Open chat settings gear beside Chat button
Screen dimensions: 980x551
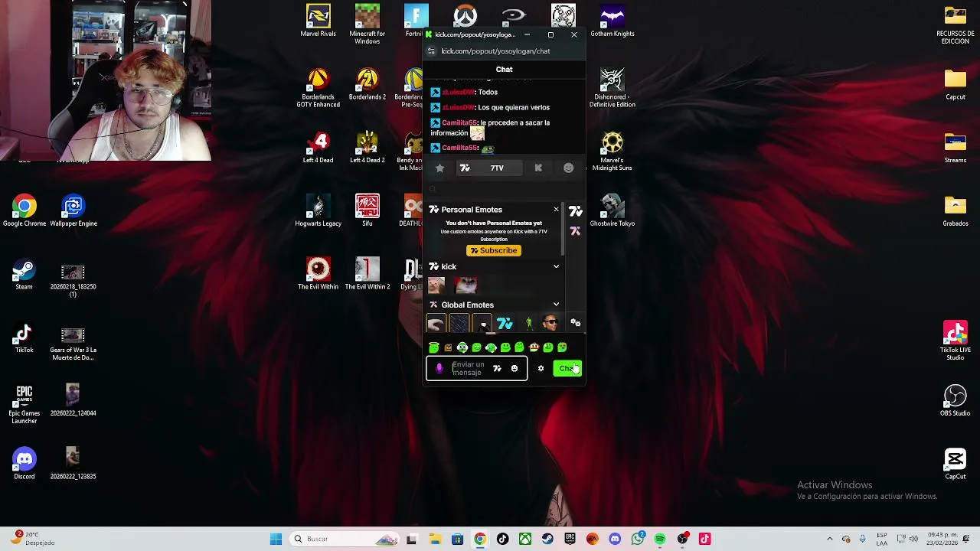(x=541, y=369)
